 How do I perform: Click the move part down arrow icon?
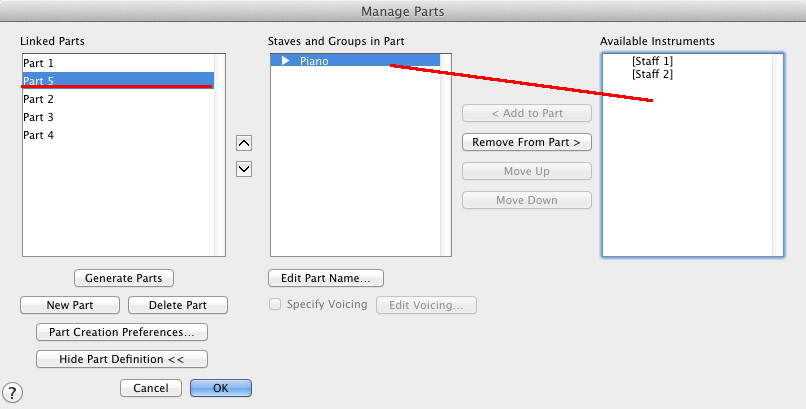244,168
